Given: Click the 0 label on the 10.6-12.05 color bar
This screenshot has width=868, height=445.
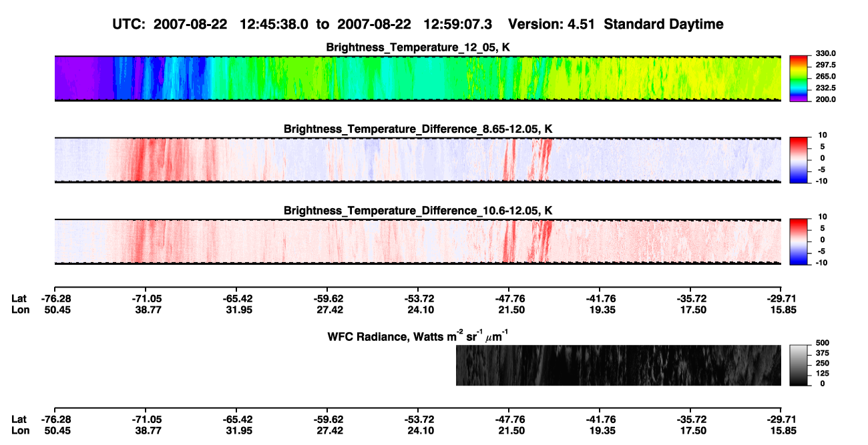Looking at the screenshot, I should (x=823, y=240).
